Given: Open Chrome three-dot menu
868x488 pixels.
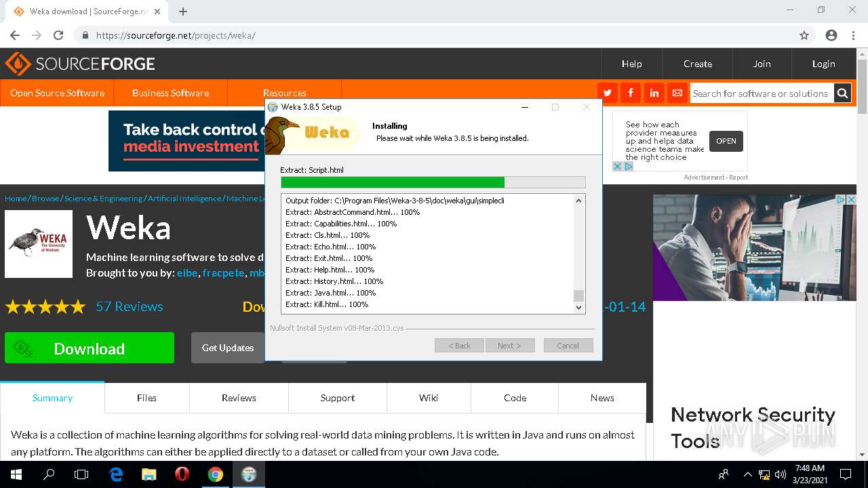Looking at the screenshot, I should 853,35.
